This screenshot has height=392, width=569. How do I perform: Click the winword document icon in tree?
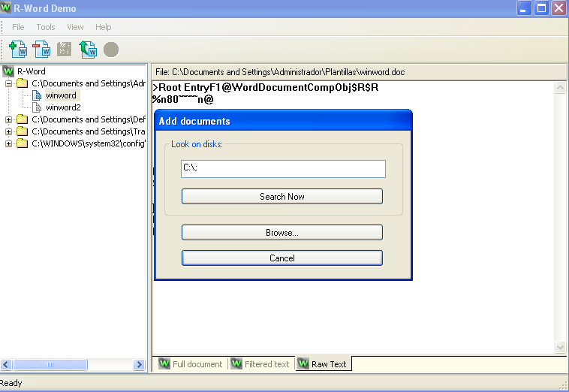tap(37, 95)
